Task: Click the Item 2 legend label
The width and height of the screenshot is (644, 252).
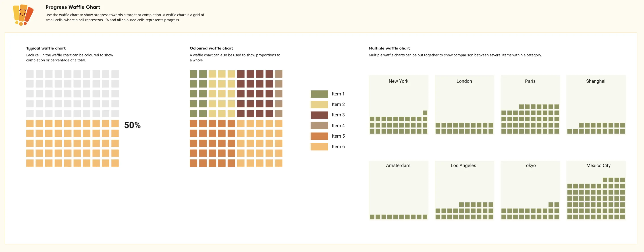Action: [338, 104]
